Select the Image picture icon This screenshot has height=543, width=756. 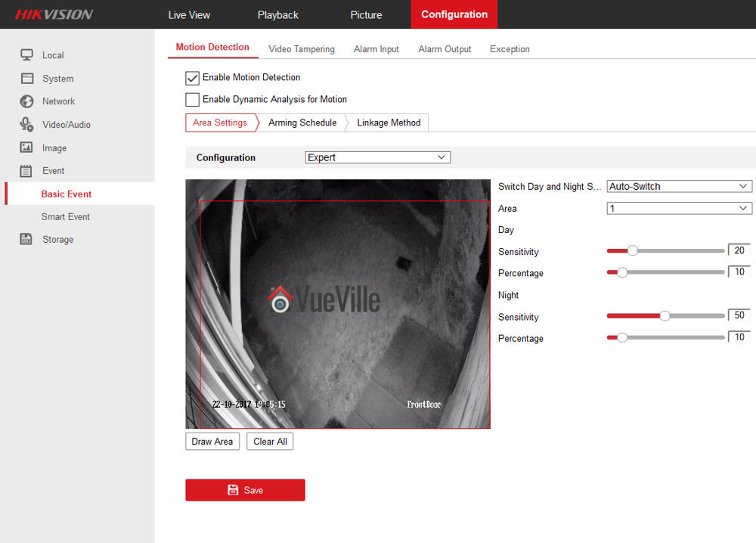pos(26,147)
